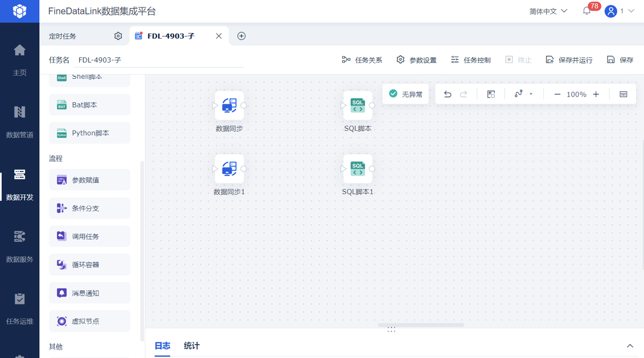Click the output port of SQL脚本1 node
The height and width of the screenshot is (358, 644).
[372, 169]
